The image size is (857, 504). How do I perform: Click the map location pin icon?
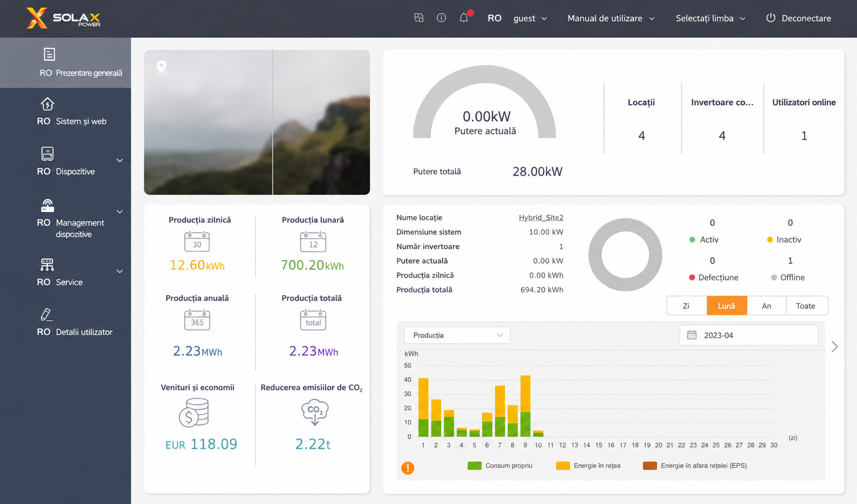(x=161, y=67)
